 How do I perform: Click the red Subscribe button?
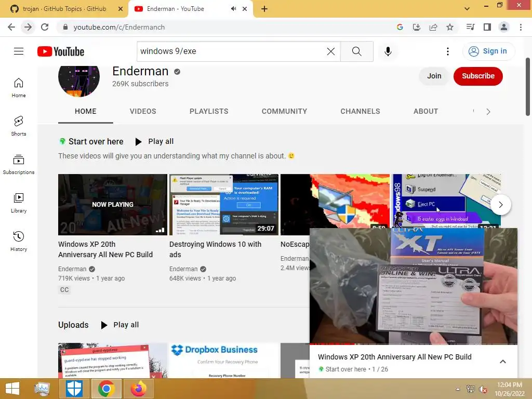click(478, 76)
